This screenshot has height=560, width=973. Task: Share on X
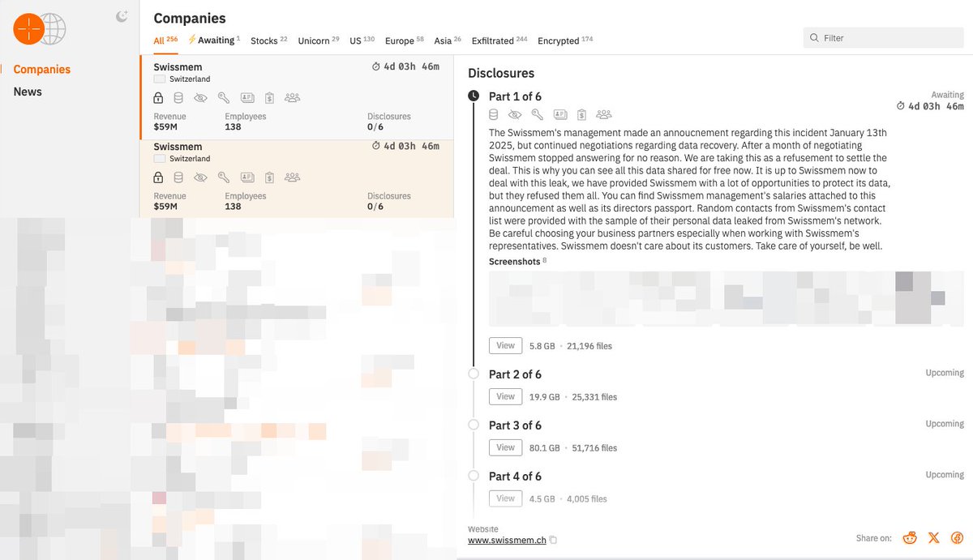(933, 538)
